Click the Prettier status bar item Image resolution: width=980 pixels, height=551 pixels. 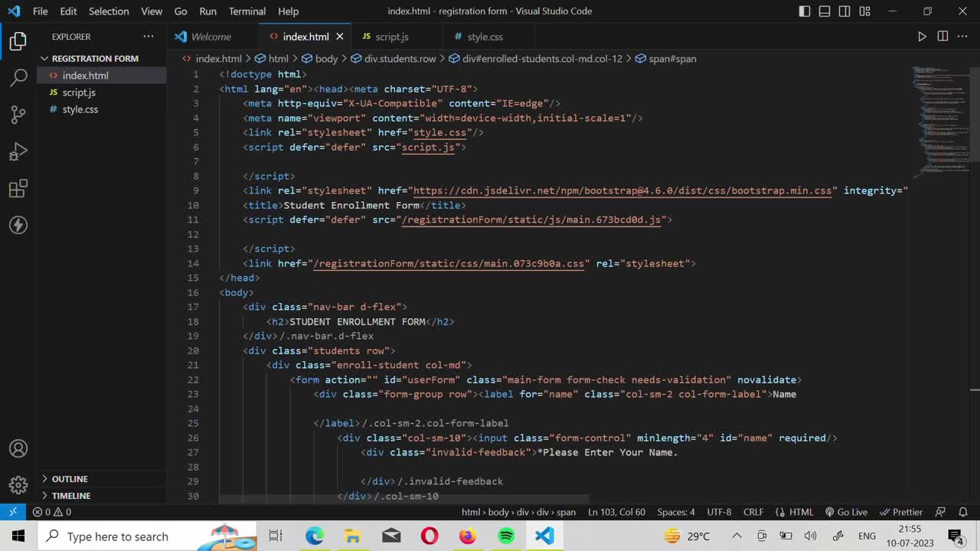point(901,512)
